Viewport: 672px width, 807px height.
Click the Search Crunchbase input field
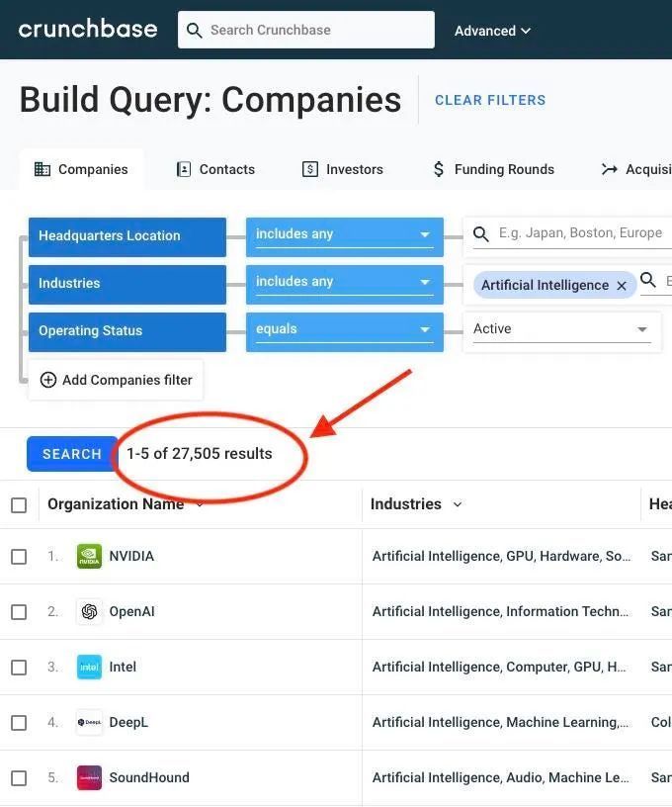pyautogui.click(x=316, y=30)
